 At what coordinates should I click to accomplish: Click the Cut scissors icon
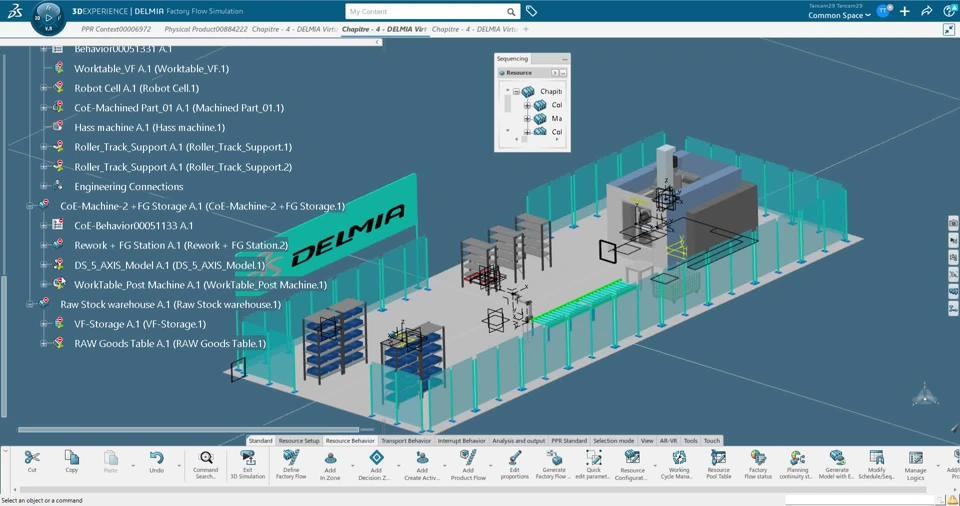point(32,458)
